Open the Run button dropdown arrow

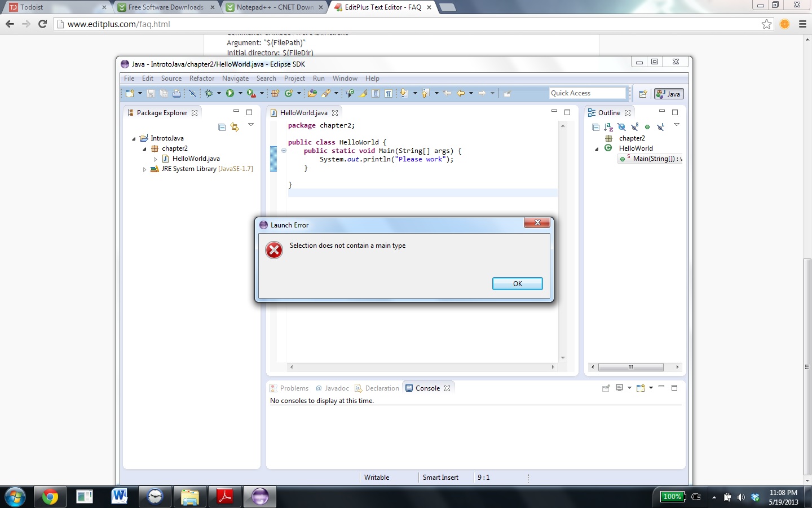click(240, 93)
